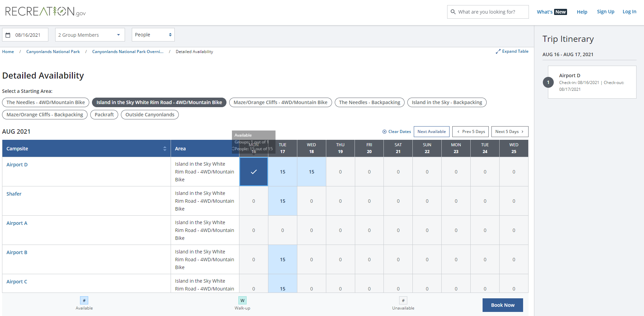Click the WED 18 column header

312,148
